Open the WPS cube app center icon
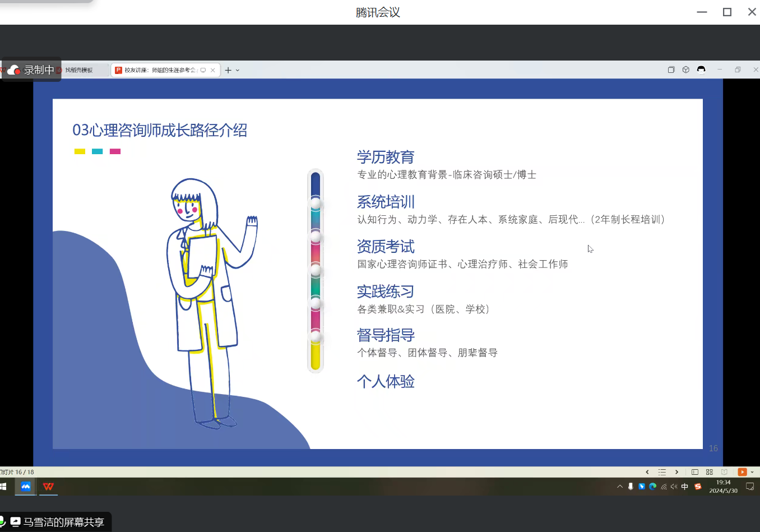Image resolution: width=760 pixels, height=532 pixels. (685, 70)
